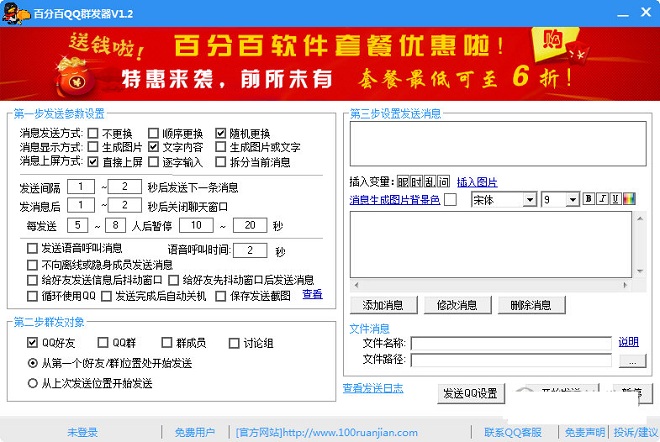Image resolution: width=660 pixels, height=442 pixels.
Task: Click the 添加消息 button
Action: (383, 305)
